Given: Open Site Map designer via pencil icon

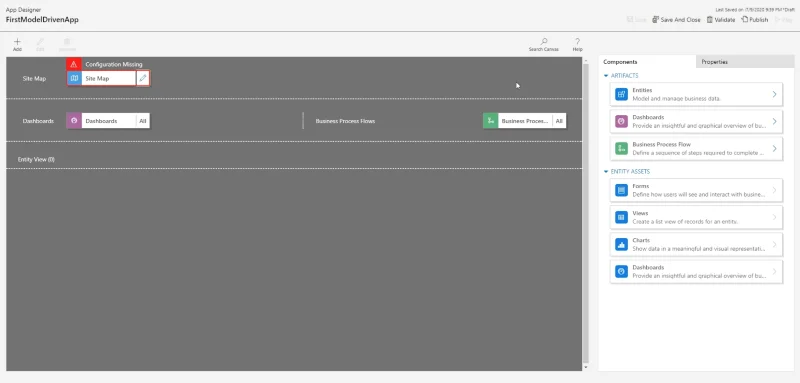Looking at the screenshot, I should (143, 79).
